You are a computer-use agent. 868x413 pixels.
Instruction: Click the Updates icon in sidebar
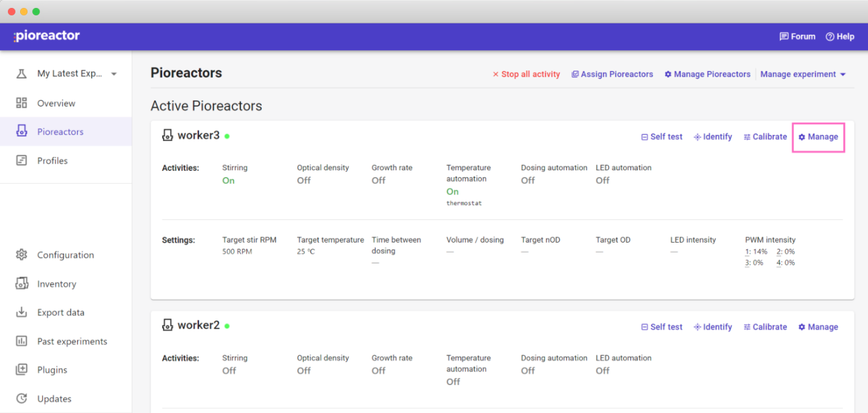pos(21,399)
